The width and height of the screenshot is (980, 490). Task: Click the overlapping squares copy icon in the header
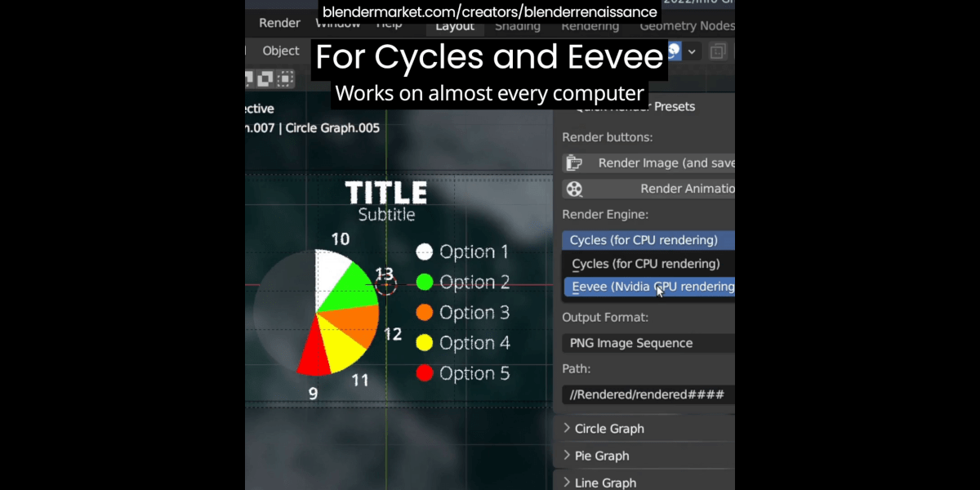(x=717, y=51)
